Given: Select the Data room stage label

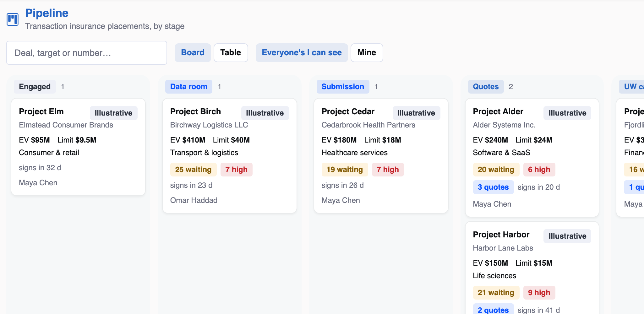Looking at the screenshot, I should point(189,87).
